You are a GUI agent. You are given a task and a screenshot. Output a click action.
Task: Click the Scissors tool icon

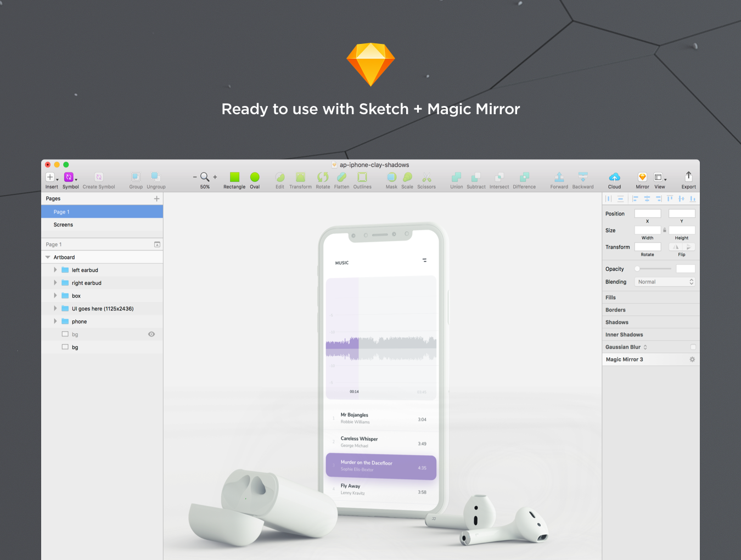click(x=426, y=177)
